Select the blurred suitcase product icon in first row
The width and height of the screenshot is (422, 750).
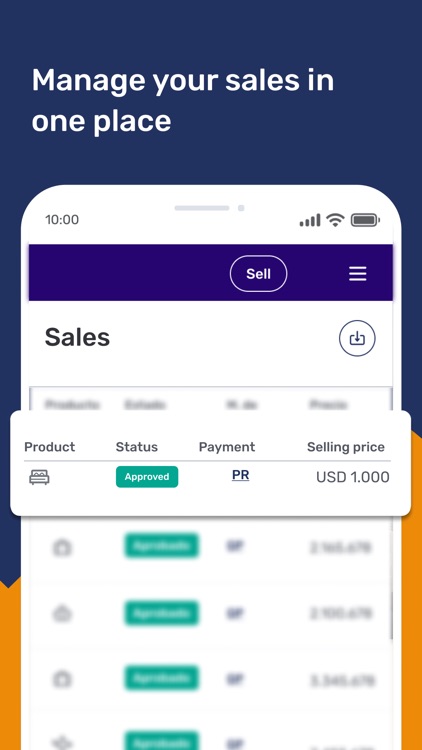point(62,547)
